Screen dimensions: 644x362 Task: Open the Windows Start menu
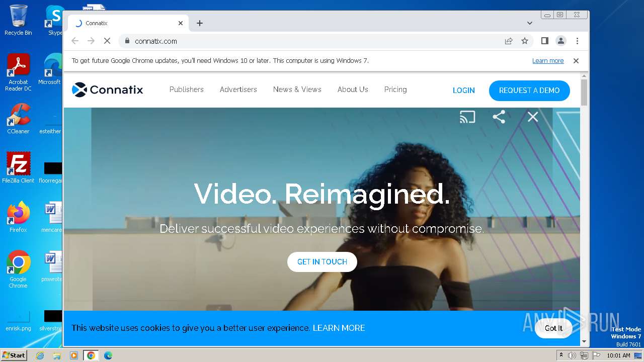pyautogui.click(x=14, y=355)
